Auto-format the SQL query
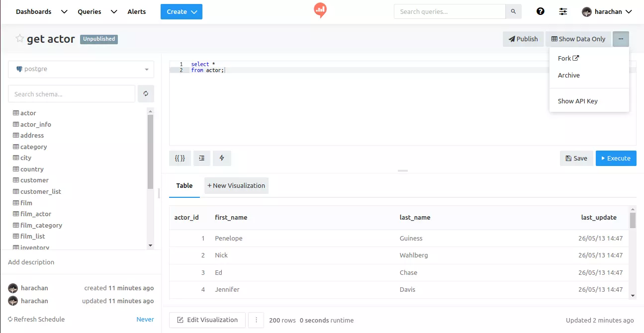 201,158
